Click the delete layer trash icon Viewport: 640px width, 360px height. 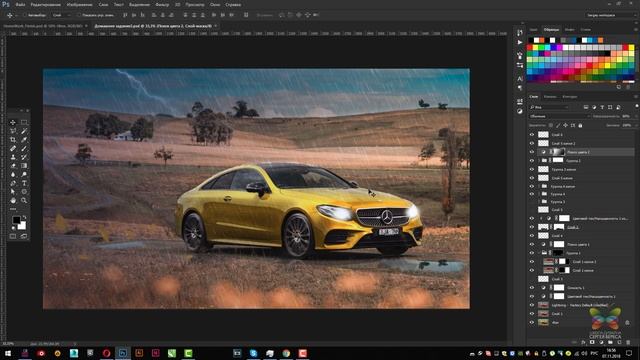pyautogui.click(x=628, y=342)
